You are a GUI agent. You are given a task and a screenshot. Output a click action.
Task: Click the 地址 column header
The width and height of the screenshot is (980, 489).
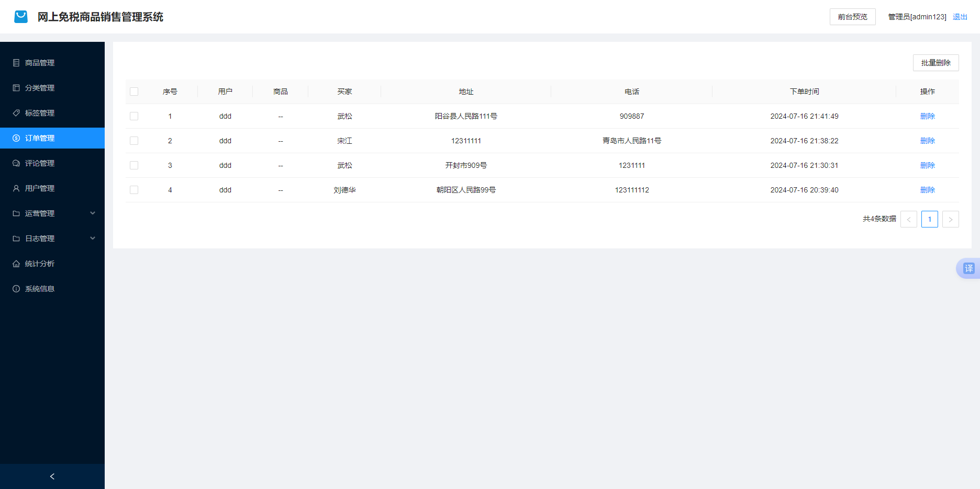point(466,92)
